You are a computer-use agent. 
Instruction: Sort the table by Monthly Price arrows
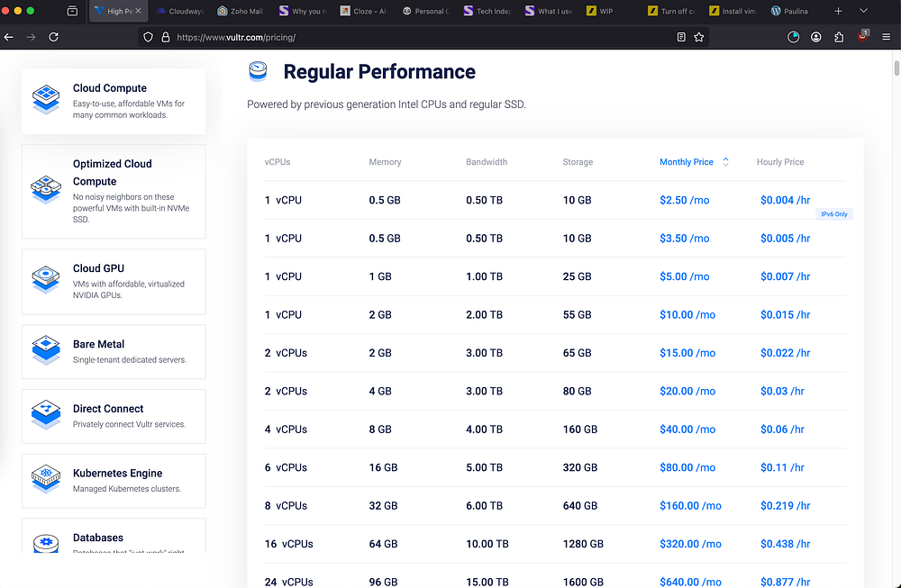[725, 162]
